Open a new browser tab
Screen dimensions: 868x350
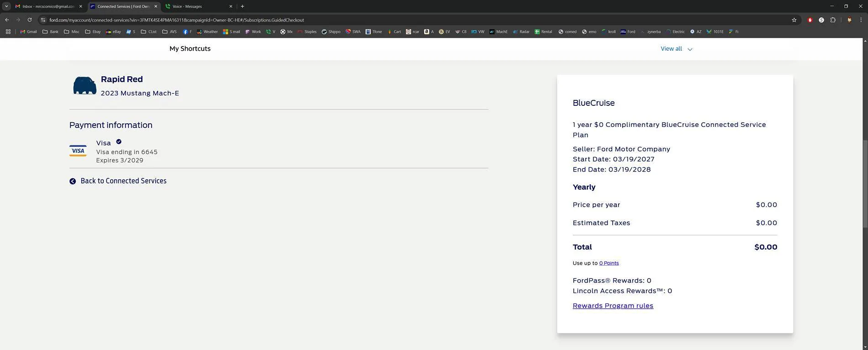pos(242,6)
